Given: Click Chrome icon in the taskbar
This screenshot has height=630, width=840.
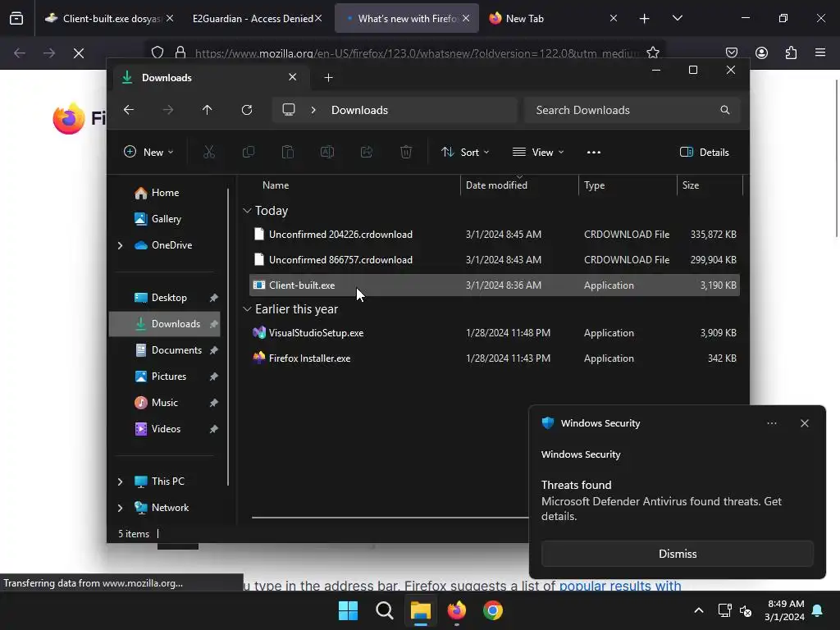Looking at the screenshot, I should pos(493,610).
